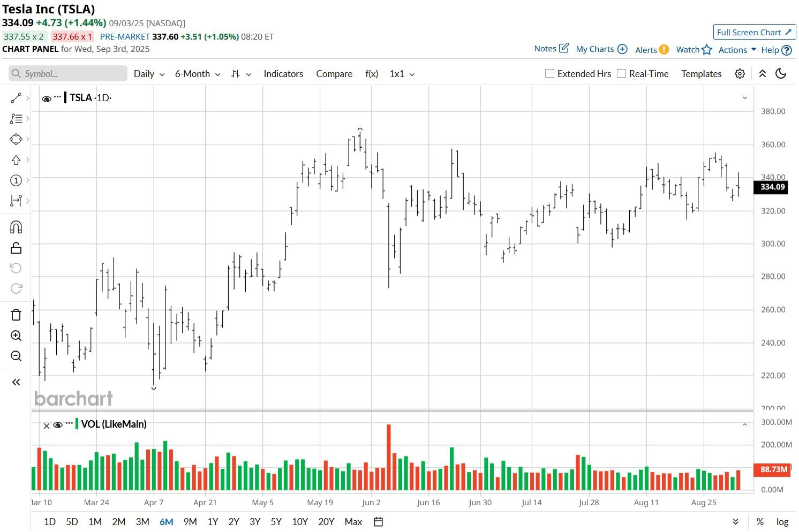Enable the Extended Hrs checkbox
The height and width of the screenshot is (532, 799).
[549, 73]
